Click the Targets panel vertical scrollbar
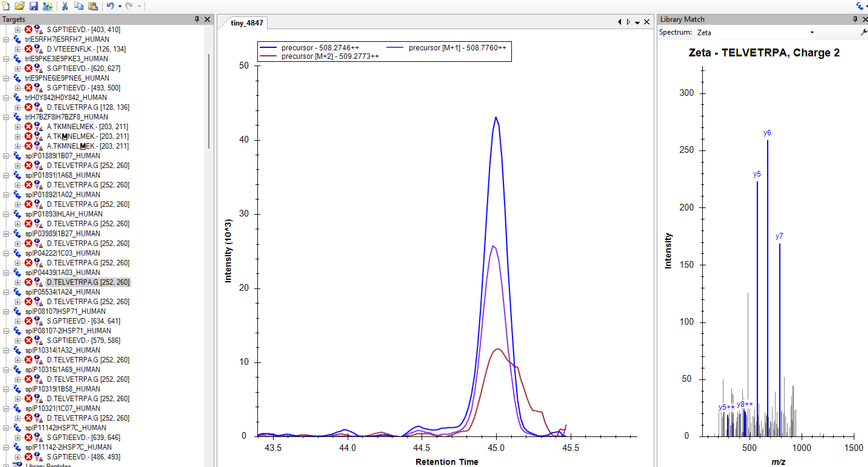This screenshot has height=467, width=868. pos(209,101)
